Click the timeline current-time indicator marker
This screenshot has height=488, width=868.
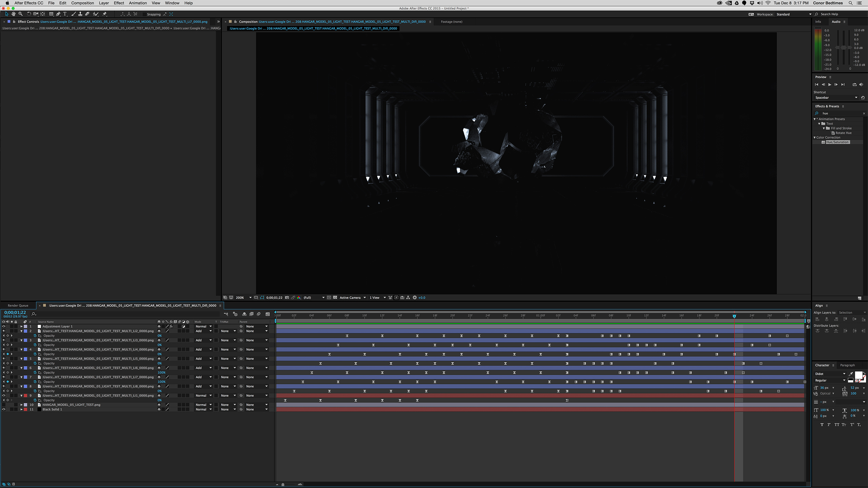click(734, 316)
